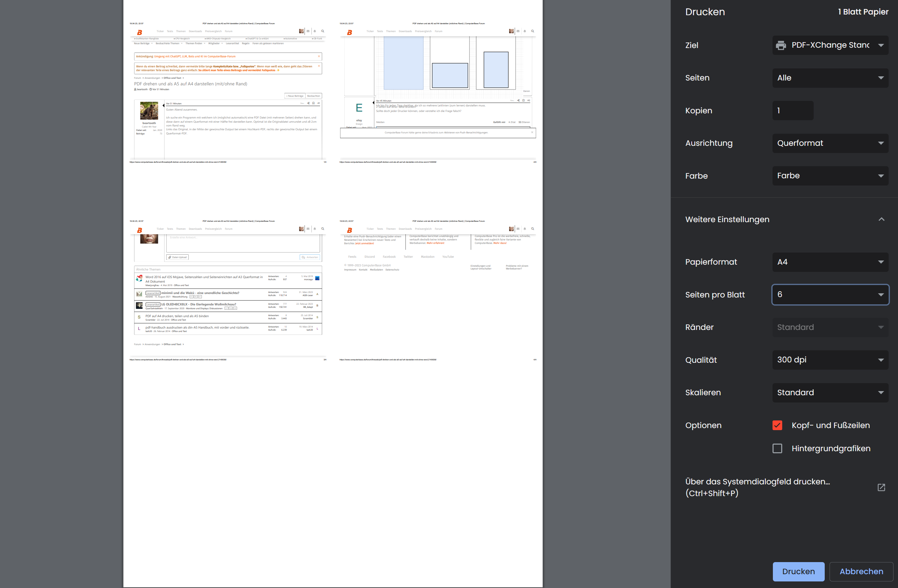Click the caret arrow of the Qualität field
This screenshot has width=898, height=588.
[881, 360]
